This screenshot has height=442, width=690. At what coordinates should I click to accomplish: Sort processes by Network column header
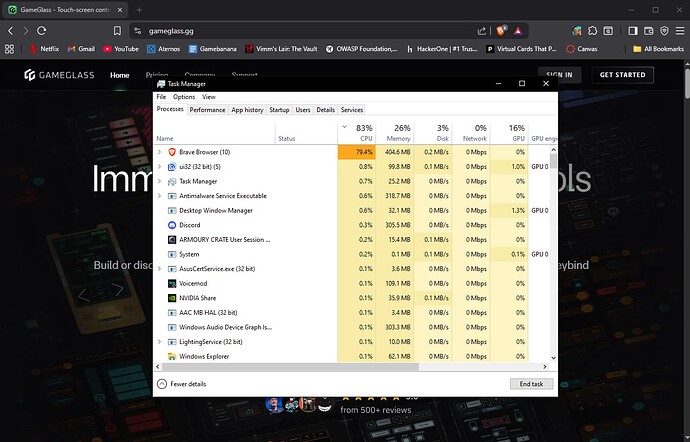[471, 133]
